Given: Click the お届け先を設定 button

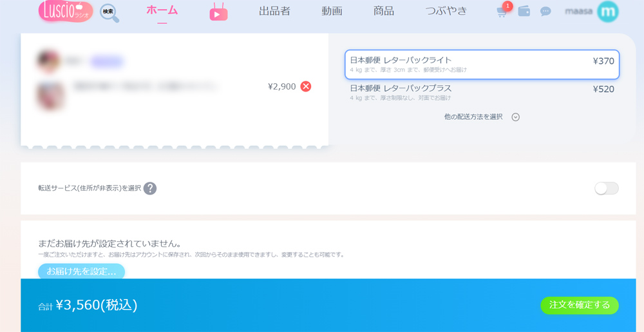Looking at the screenshot, I should click(81, 271).
